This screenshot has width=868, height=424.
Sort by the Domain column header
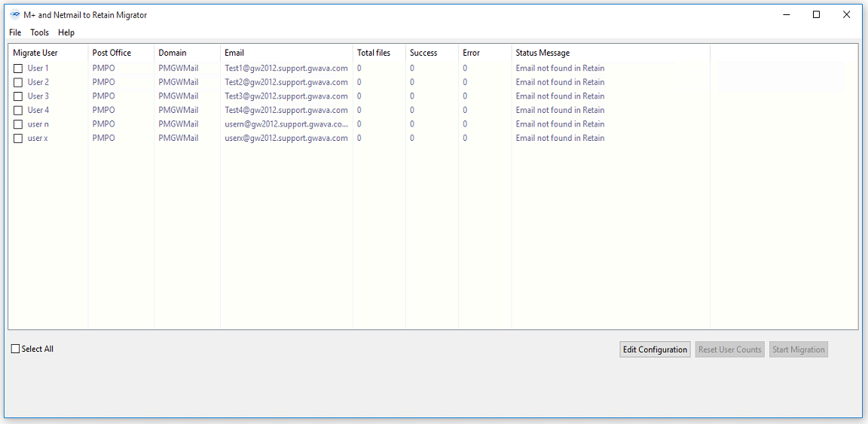(x=187, y=53)
